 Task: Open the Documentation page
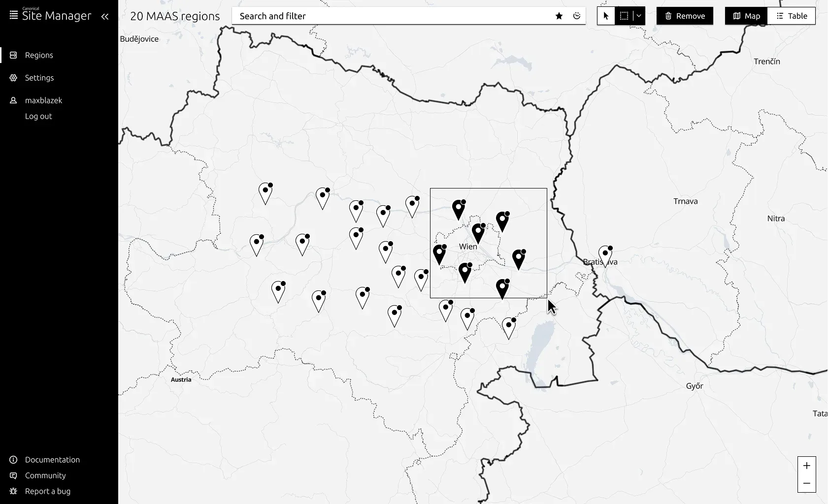point(52,459)
